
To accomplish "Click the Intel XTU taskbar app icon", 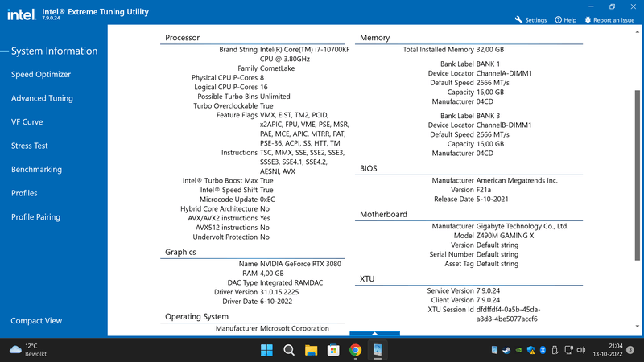I will click(378, 350).
